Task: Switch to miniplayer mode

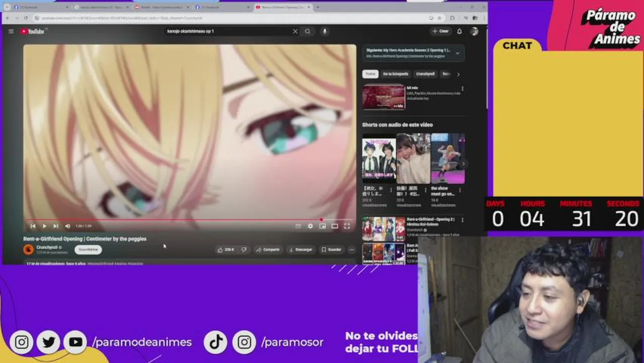Action: click(x=323, y=226)
